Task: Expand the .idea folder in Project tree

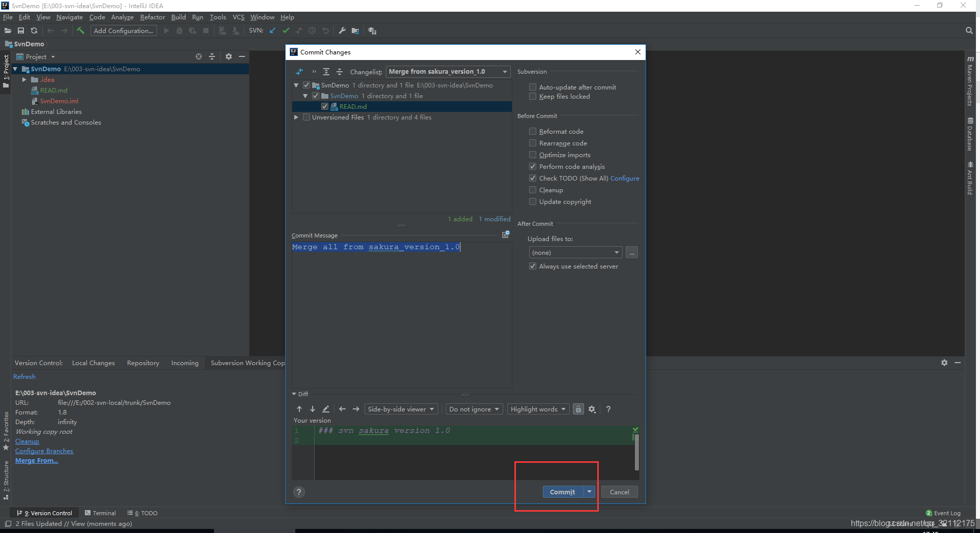Action: [24, 79]
